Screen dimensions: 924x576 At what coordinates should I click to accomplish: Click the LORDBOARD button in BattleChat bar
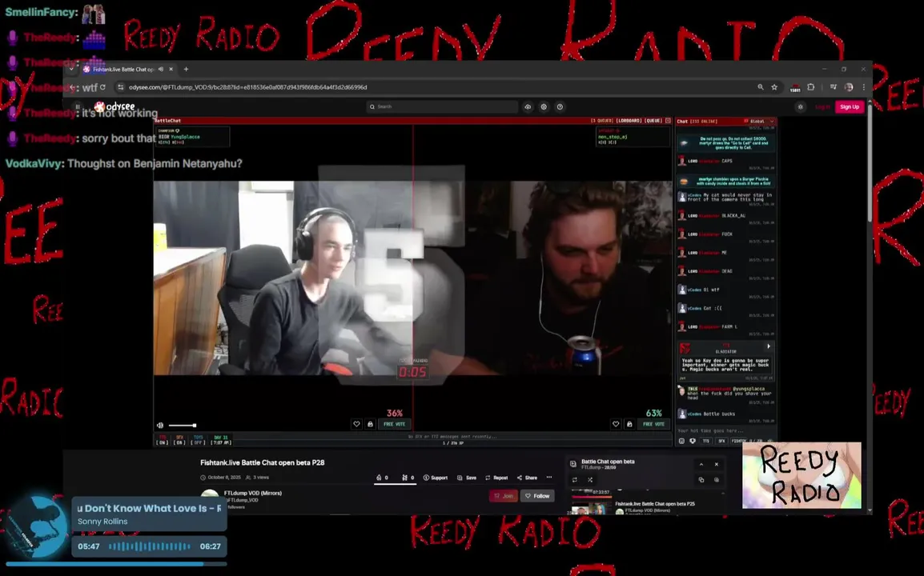pyautogui.click(x=629, y=121)
